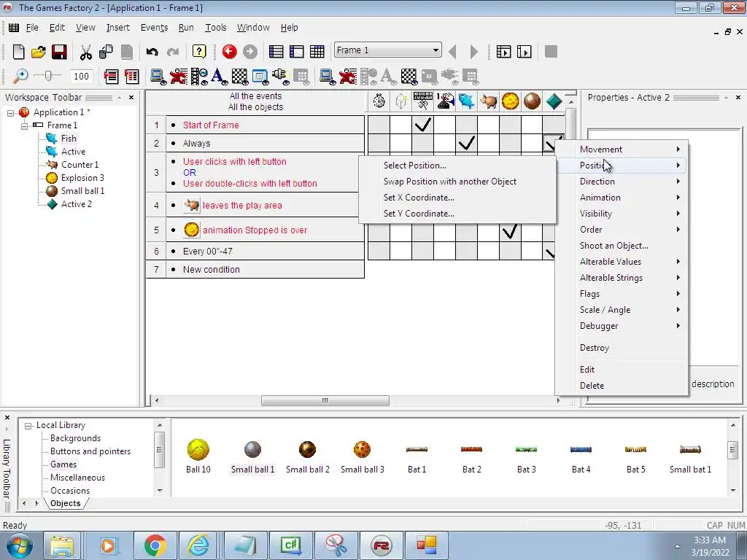747x560 pixels.
Task: Click the Windows Start button
Action: click(x=20, y=545)
